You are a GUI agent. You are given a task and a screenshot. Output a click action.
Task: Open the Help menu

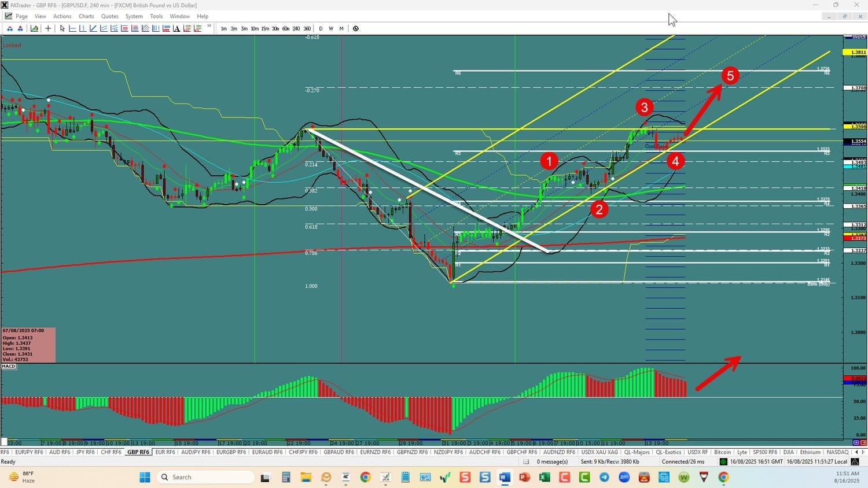203,16
